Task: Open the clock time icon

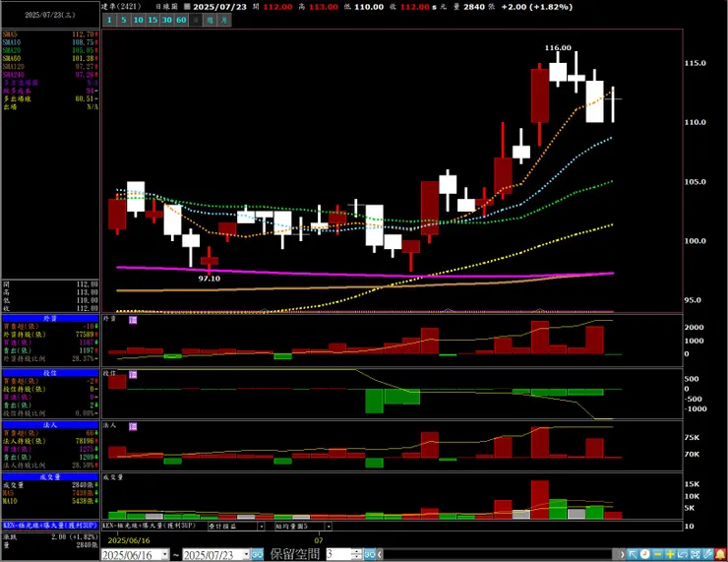Action: pos(645,554)
